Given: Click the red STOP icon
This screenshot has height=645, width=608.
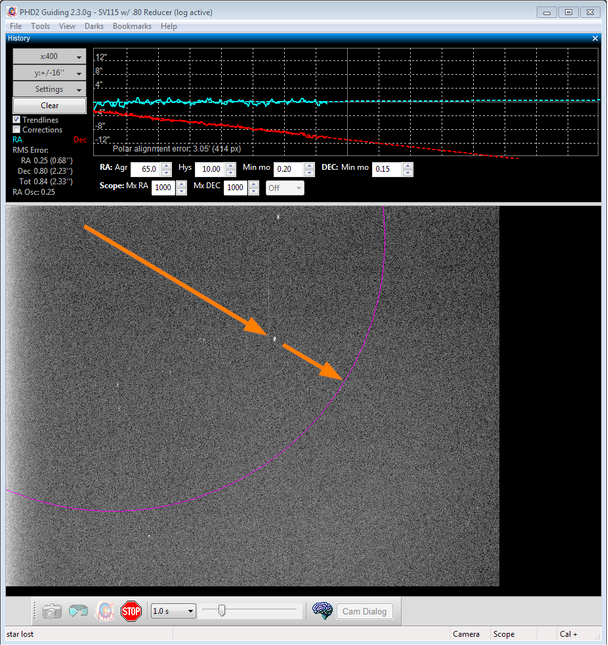Looking at the screenshot, I should (131, 611).
